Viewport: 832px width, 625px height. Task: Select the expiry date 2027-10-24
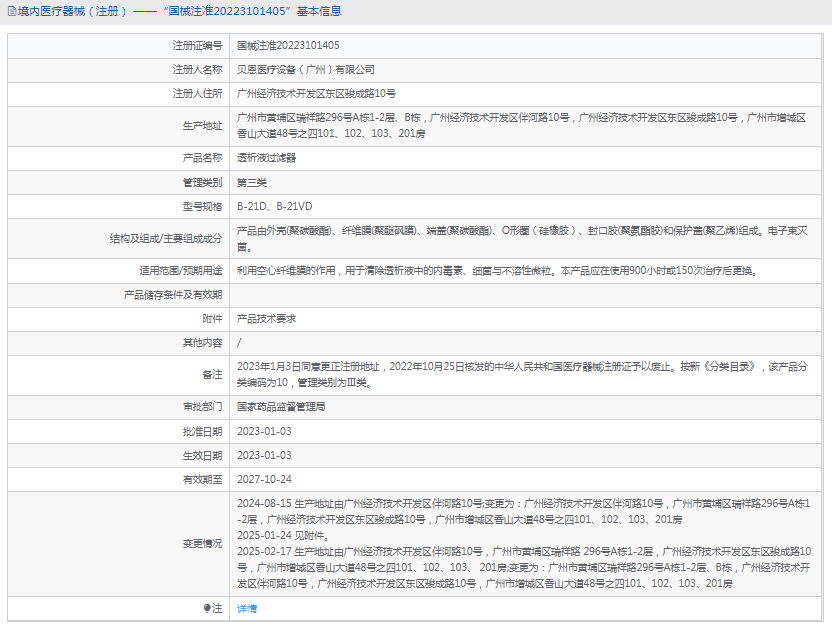pyautogui.click(x=264, y=479)
